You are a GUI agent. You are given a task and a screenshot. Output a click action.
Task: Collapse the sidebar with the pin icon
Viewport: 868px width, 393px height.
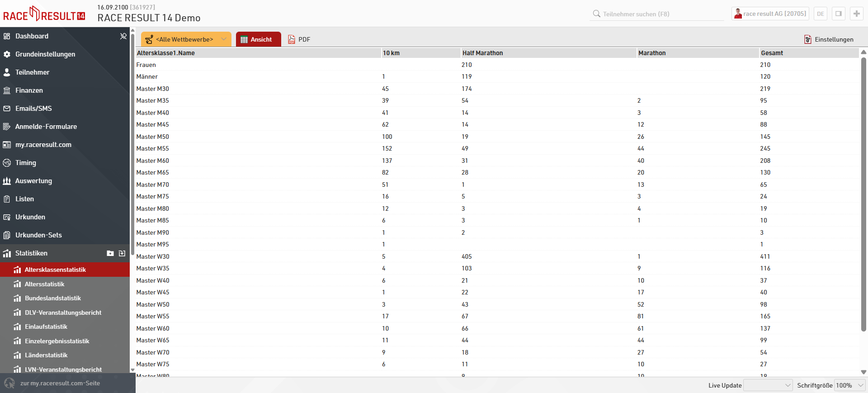(x=123, y=36)
